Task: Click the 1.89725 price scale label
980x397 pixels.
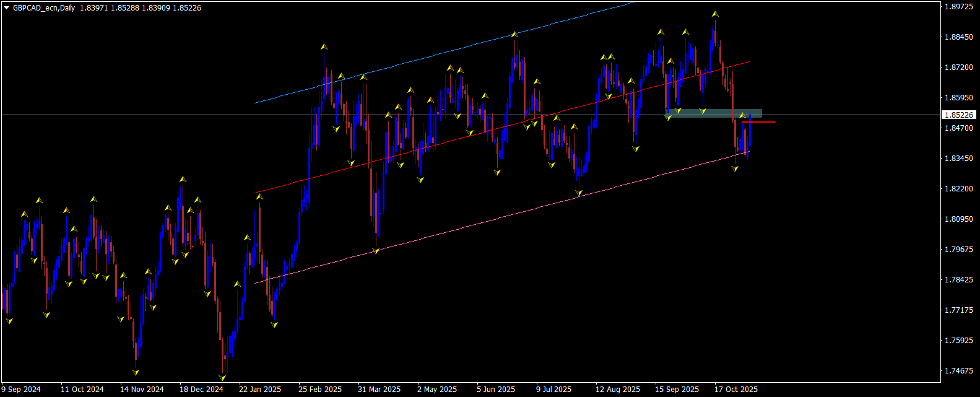Action: coord(959,6)
